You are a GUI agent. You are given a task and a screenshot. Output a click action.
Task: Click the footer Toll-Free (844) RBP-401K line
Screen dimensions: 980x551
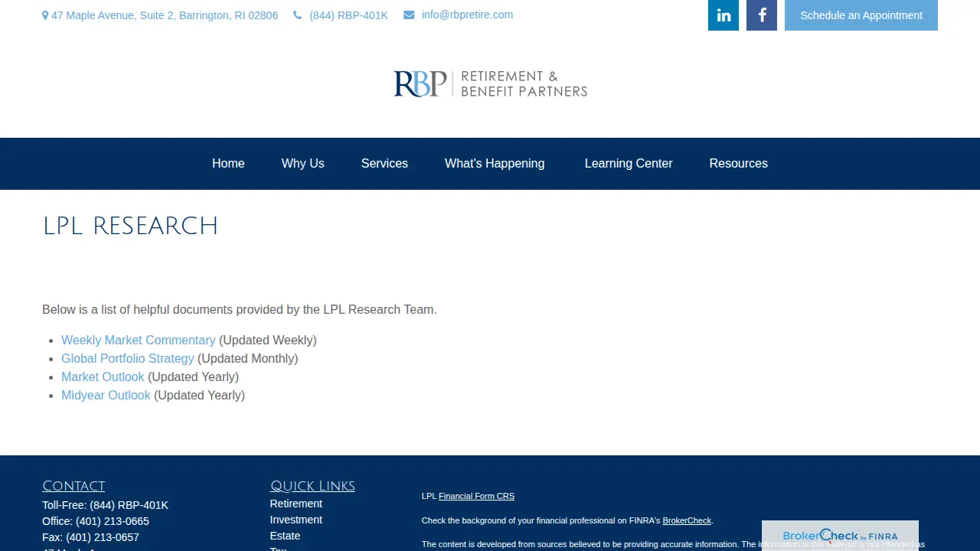[105, 505]
